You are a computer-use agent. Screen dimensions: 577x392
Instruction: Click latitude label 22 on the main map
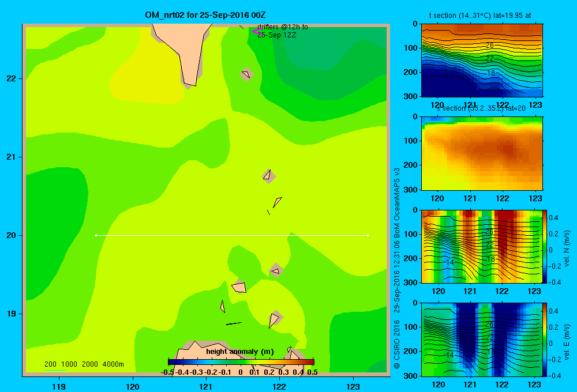11,78
